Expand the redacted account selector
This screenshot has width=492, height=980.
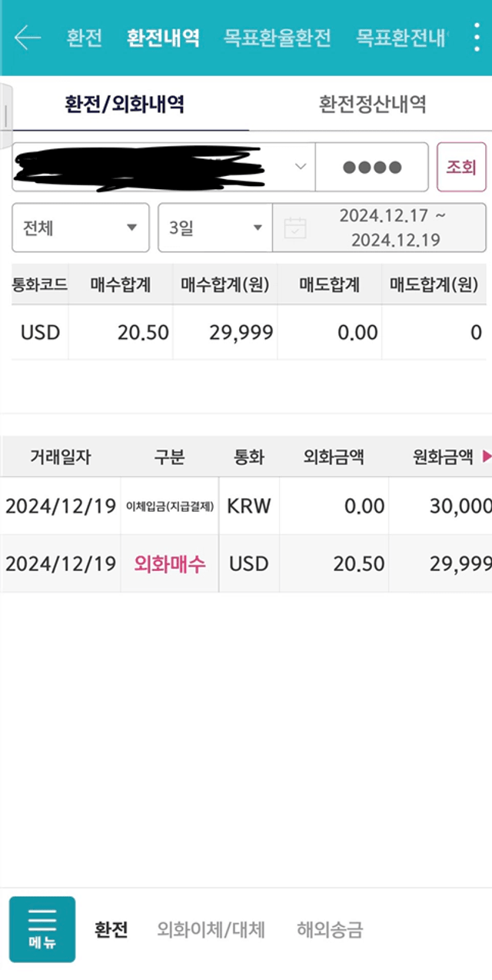[163, 167]
